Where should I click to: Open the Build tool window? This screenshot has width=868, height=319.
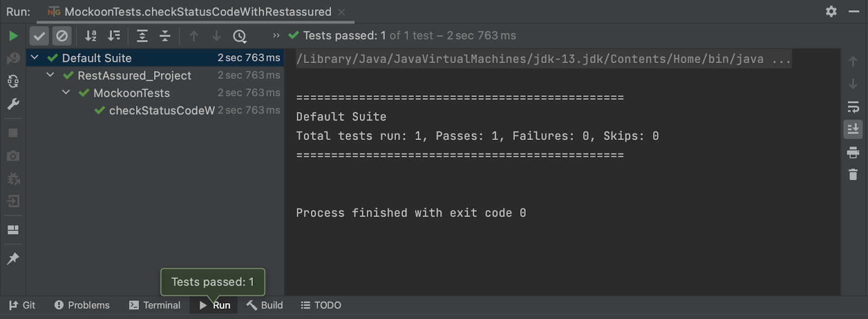click(265, 305)
